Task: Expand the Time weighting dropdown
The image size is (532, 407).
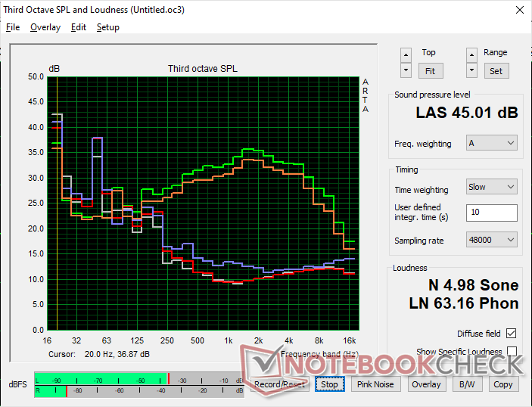Action: pyautogui.click(x=491, y=187)
